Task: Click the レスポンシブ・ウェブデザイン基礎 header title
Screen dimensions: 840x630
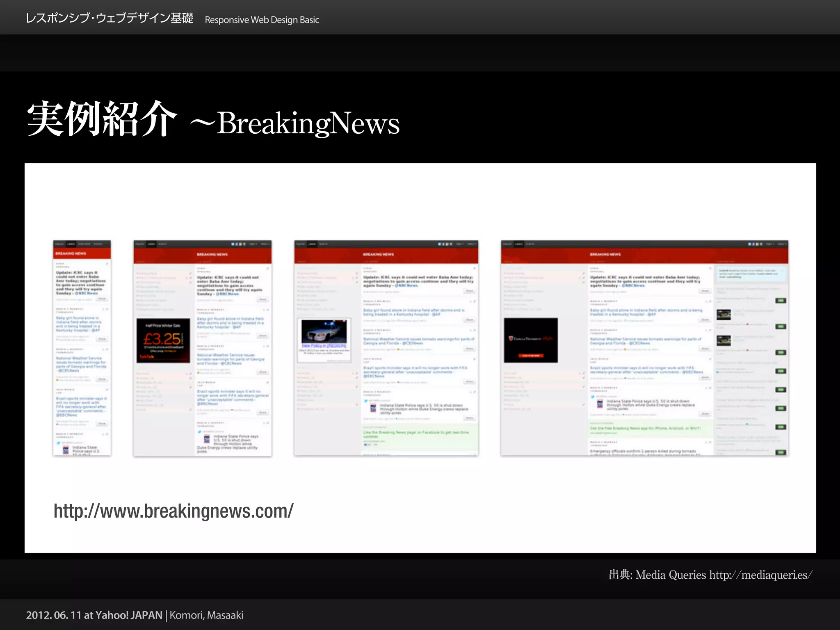Action: click(x=109, y=18)
